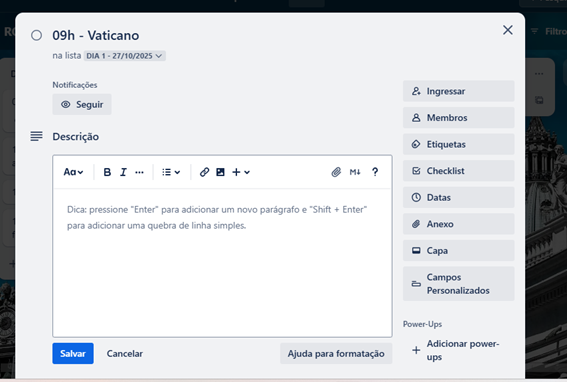Click the Filtro button on the board behind
Screen dimensions: 567x382
pos(549,31)
